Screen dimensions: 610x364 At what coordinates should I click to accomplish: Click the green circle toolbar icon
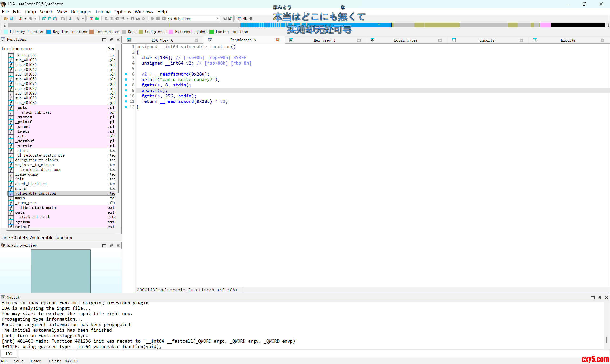coord(97,19)
